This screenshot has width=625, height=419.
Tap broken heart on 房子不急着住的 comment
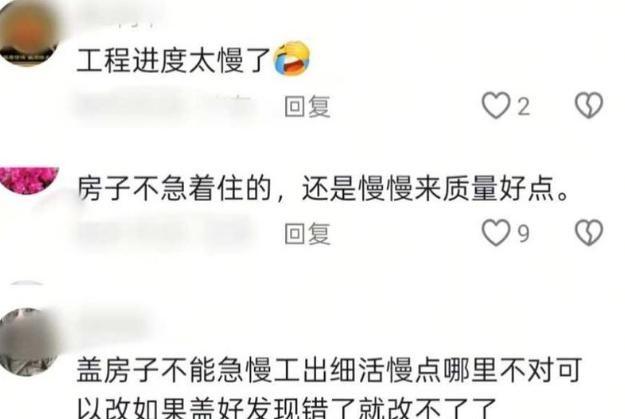point(589,232)
